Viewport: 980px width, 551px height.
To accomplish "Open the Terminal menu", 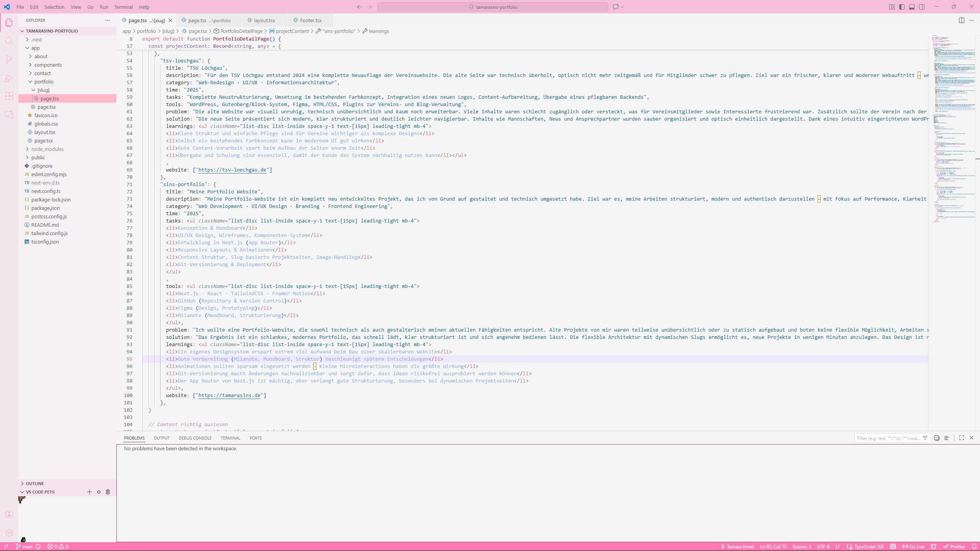I will (123, 7).
